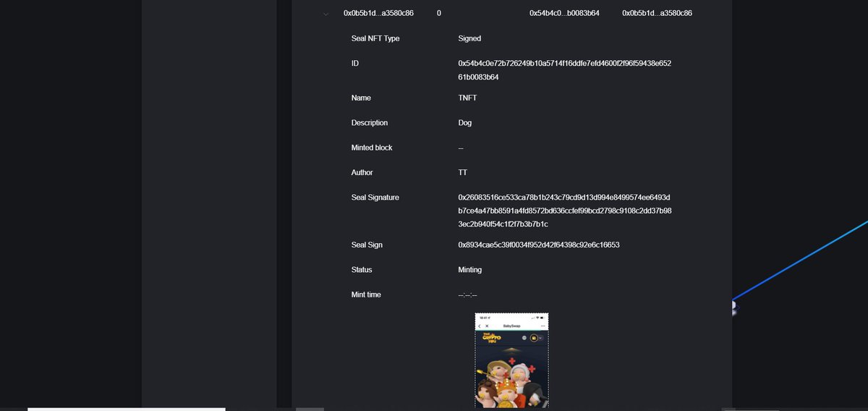The image size is (868, 411).
Task: Select the Seal Signature hash value
Action: pyautogui.click(x=565, y=211)
